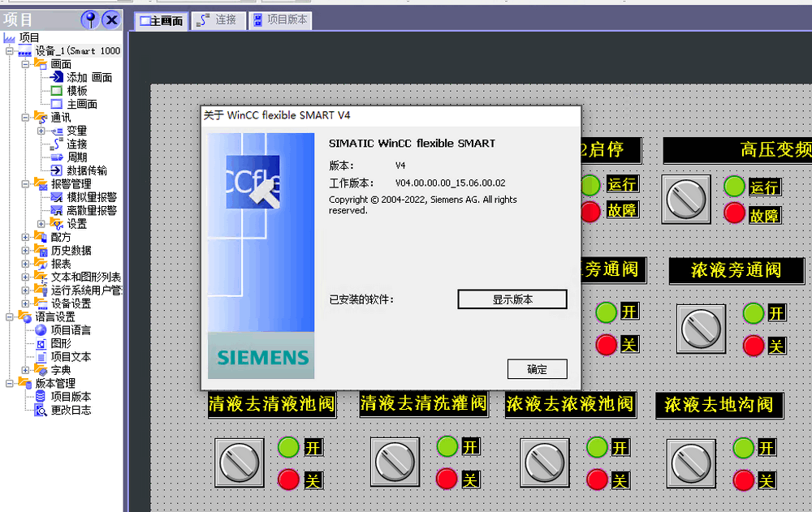Open 主画面 item in project tree
This screenshot has width=812, height=512.
tap(82, 104)
